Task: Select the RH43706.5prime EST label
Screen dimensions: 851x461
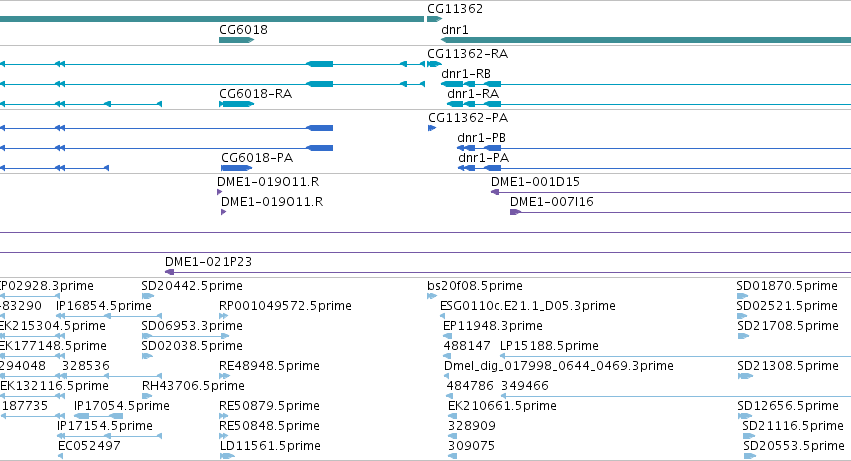Action: coord(193,386)
